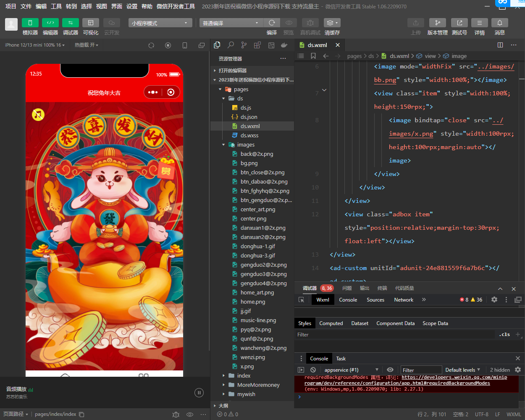Open the Mini Program mode dropdown
525x420 pixels.
pos(160,23)
